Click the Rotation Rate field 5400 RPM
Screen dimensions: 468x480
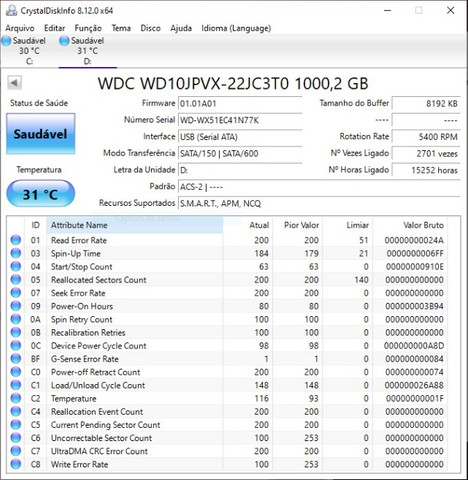pos(426,137)
